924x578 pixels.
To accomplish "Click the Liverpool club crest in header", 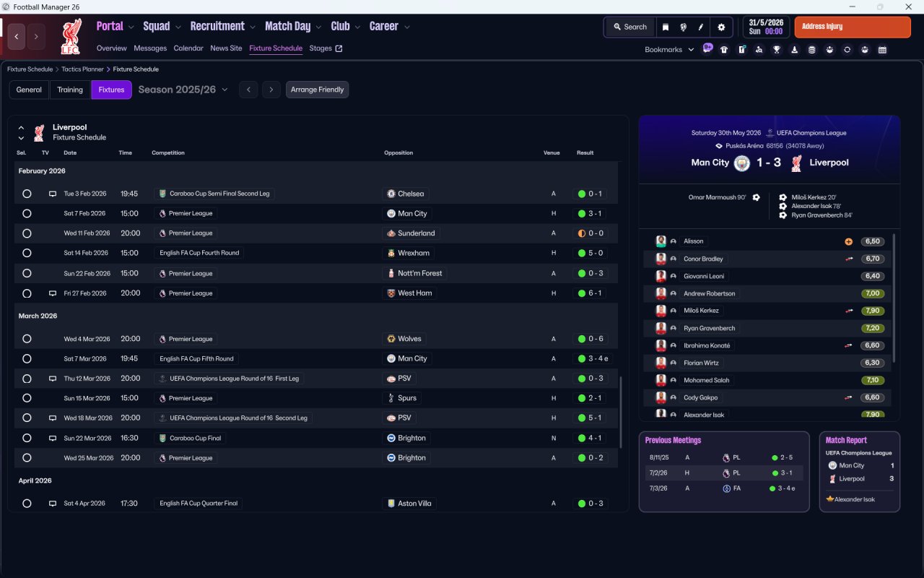I will (71, 36).
